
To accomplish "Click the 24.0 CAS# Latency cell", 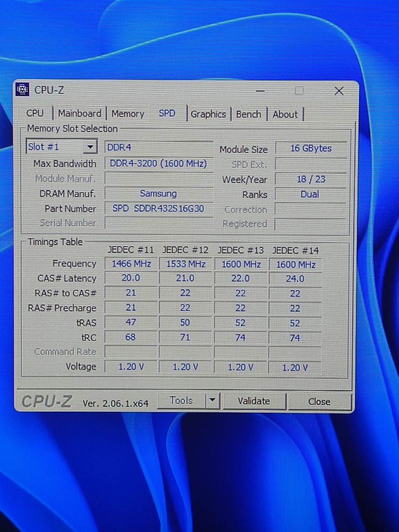I will (x=295, y=279).
